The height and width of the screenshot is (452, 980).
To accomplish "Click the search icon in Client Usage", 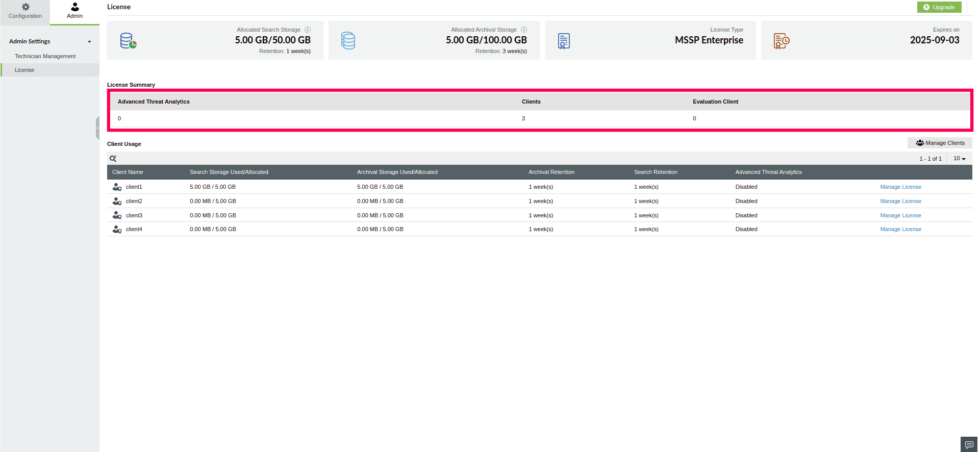I will click(x=113, y=159).
